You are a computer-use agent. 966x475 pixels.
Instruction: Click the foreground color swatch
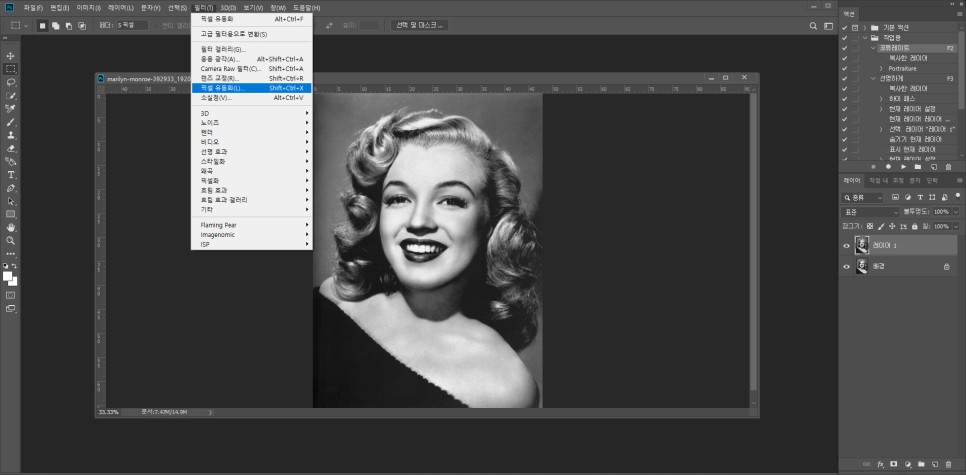[8, 276]
